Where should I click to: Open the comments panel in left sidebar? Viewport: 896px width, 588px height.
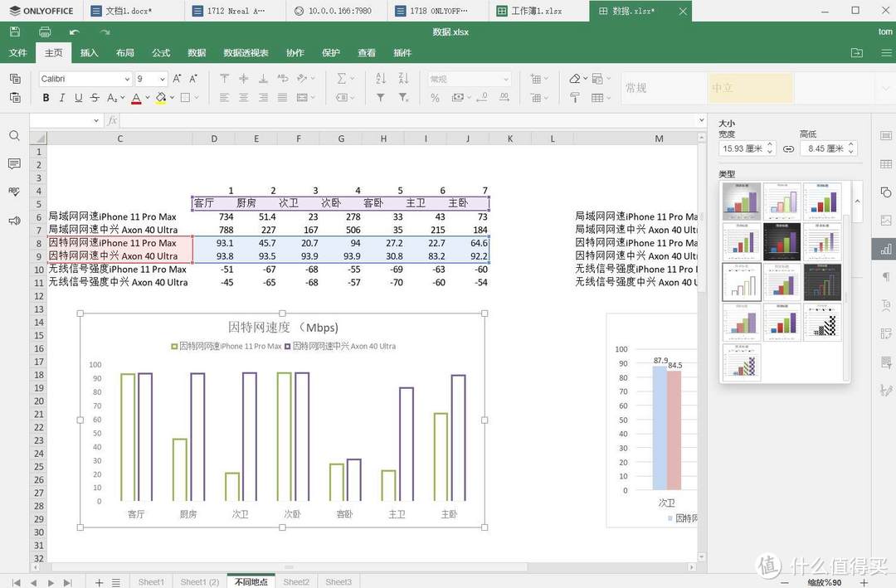pyautogui.click(x=14, y=164)
